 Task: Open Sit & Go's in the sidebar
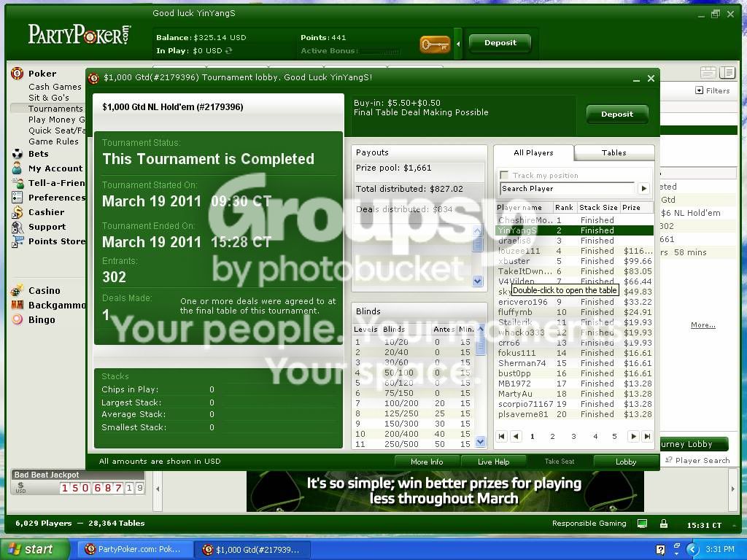point(49,98)
